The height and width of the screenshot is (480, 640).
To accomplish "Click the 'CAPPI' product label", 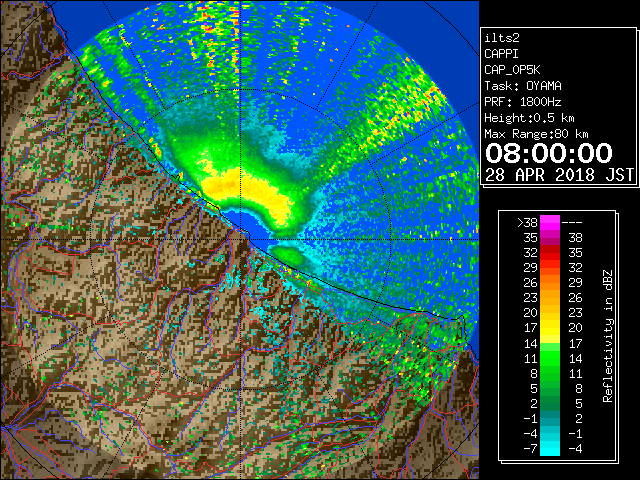I will tap(501, 54).
